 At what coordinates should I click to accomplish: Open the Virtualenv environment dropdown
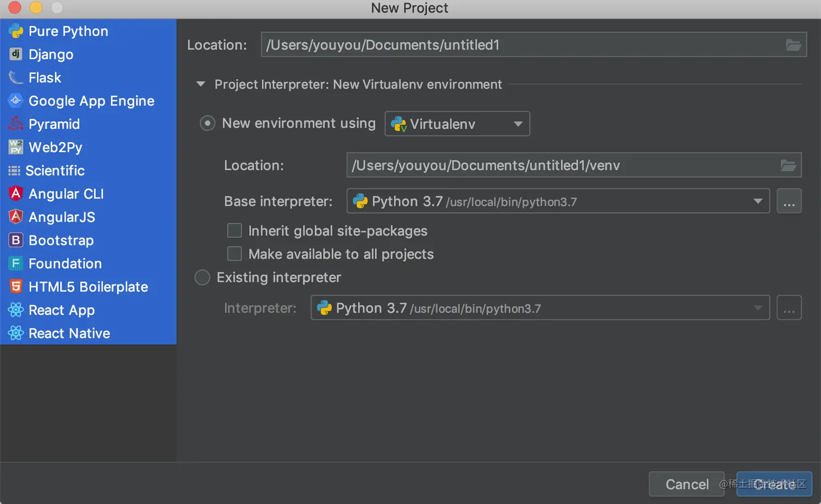pyautogui.click(x=457, y=124)
